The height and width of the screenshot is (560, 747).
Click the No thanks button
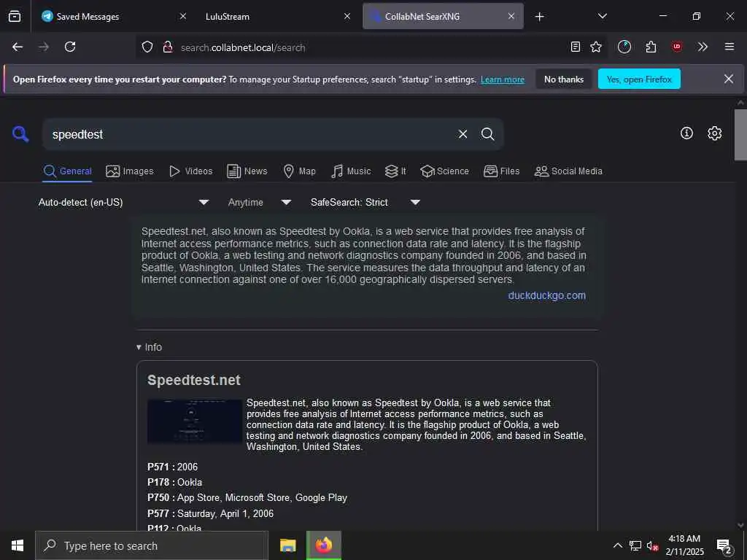click(x=564, y=79)
